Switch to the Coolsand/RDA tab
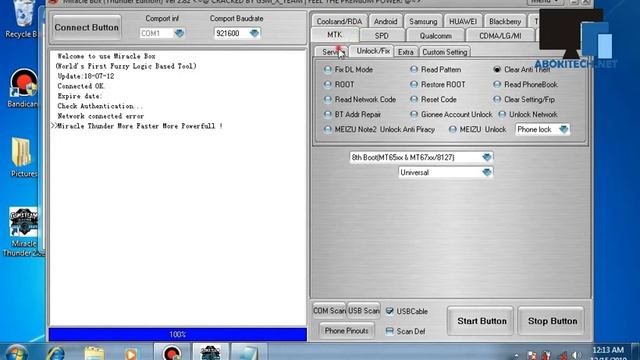 coord(339,21)
